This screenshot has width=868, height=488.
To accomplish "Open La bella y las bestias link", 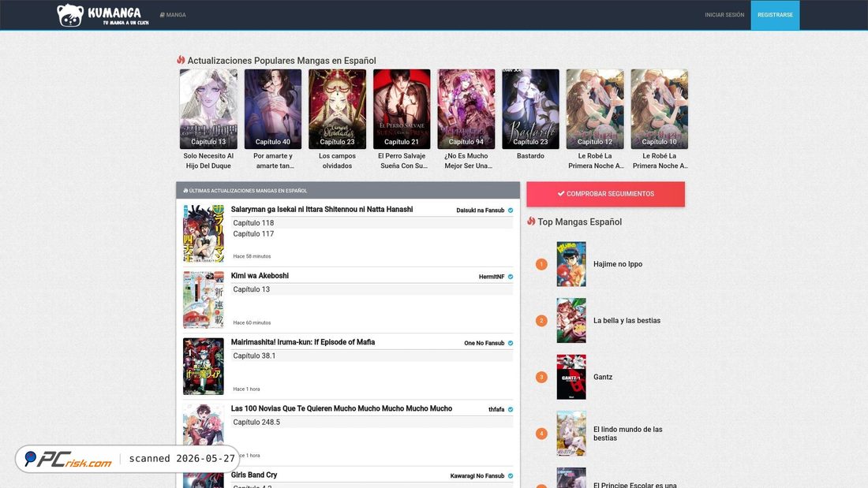I will click(627, 320).
